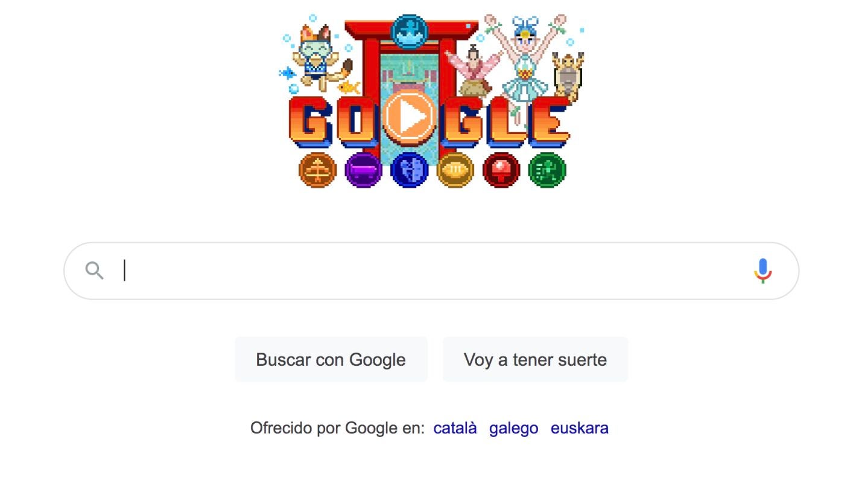Screen dimensions: 868x489
Task: Click the blue swimmer medallion atop the torii gate
Action: pos(409,33)
